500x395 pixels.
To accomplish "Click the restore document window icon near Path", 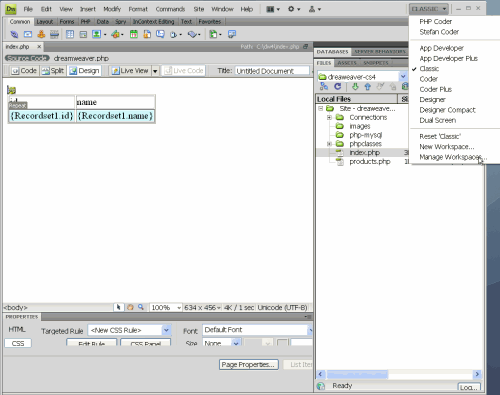I will (x=305, y=47).
